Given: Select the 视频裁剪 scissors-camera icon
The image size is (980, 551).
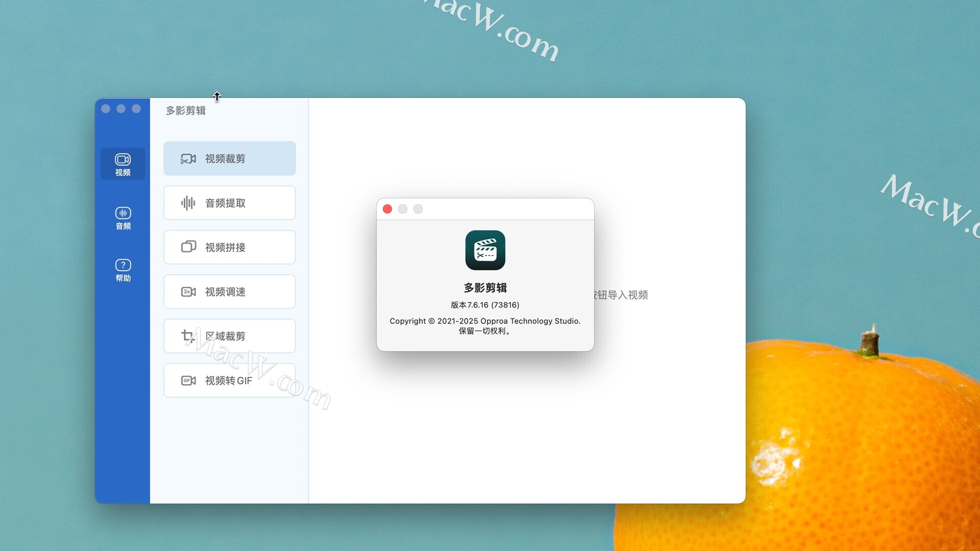Looking at the screenshot, I should pyautogui.click(x=188, y=159).
